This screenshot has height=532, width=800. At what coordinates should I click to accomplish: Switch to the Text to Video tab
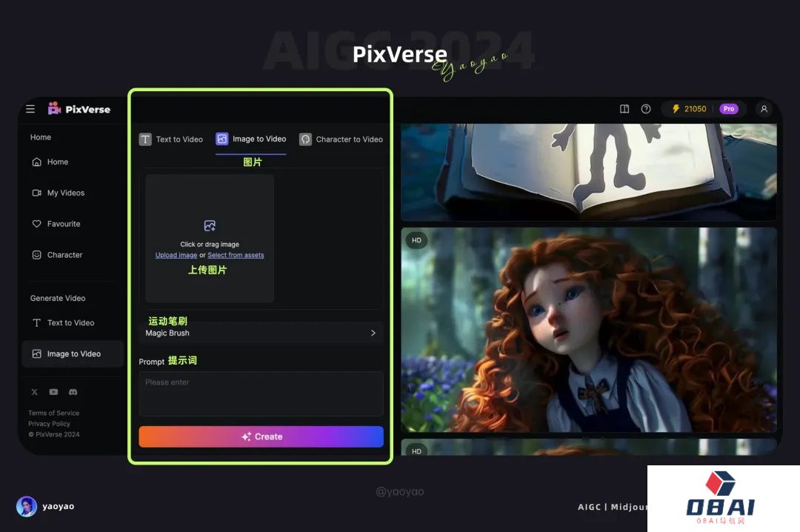tap(171, 139)
